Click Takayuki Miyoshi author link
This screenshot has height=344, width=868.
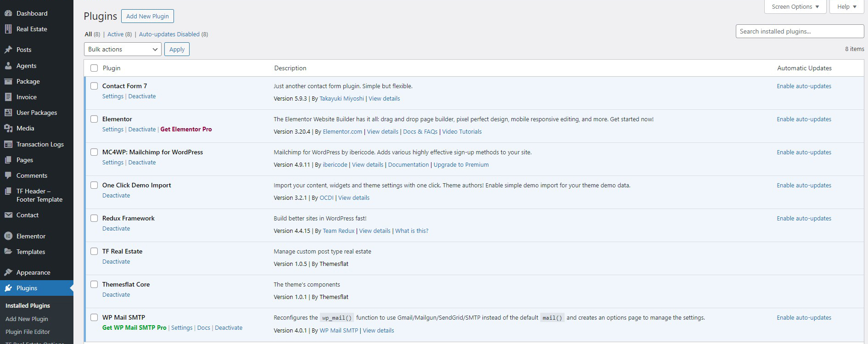point(342,98)
